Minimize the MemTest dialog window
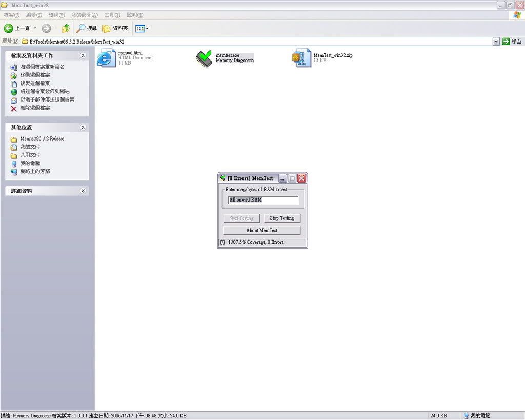 click(x=282, y=178)
